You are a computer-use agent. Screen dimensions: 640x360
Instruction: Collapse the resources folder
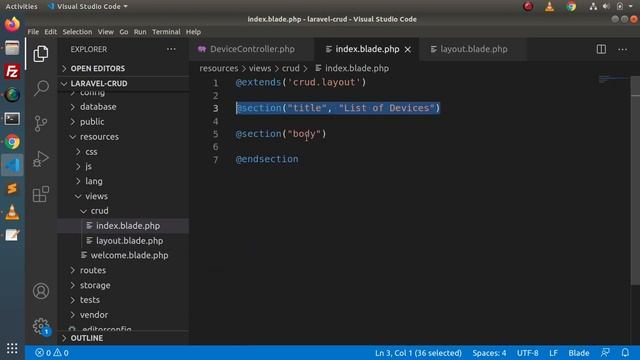(x=99, y=137)
